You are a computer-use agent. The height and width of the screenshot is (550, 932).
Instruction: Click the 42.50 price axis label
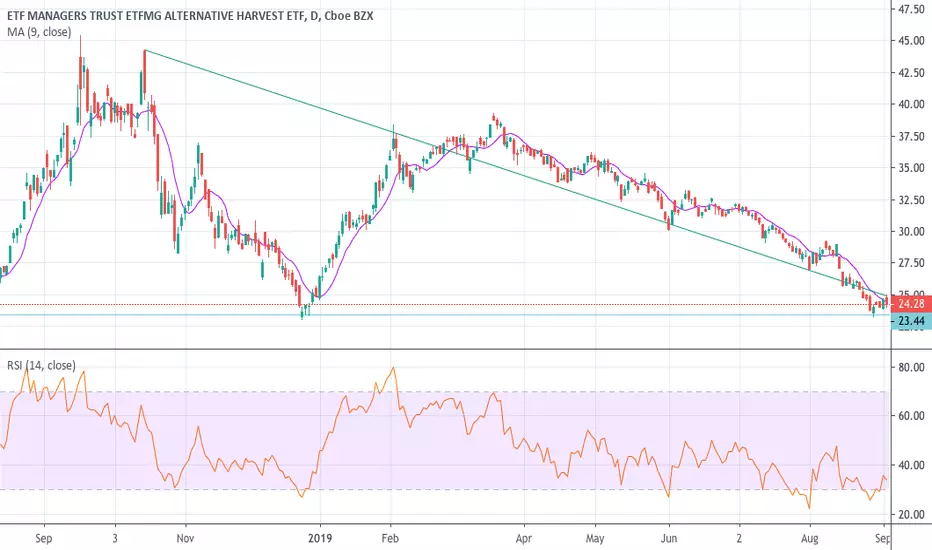pyautogui.click(x=911, y=73)
